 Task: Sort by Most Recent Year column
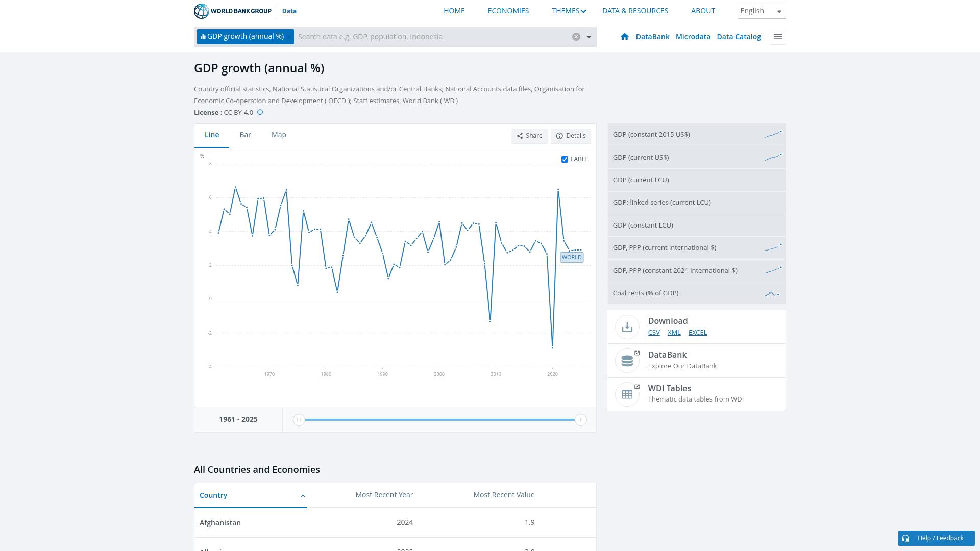(384, 495)
